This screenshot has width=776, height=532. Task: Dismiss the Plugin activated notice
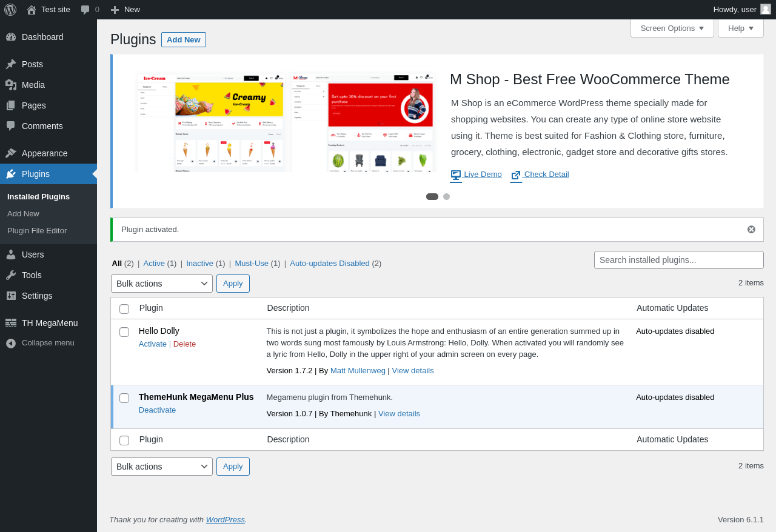click(751, 229)
